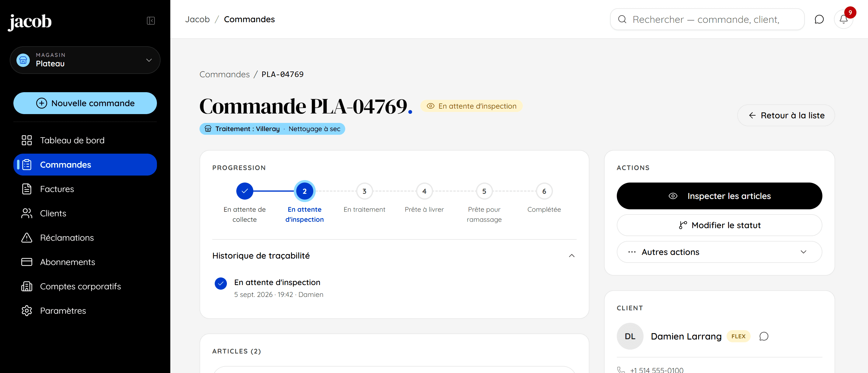Open the Magasin Plateau store selector

(x=85, y=60)
